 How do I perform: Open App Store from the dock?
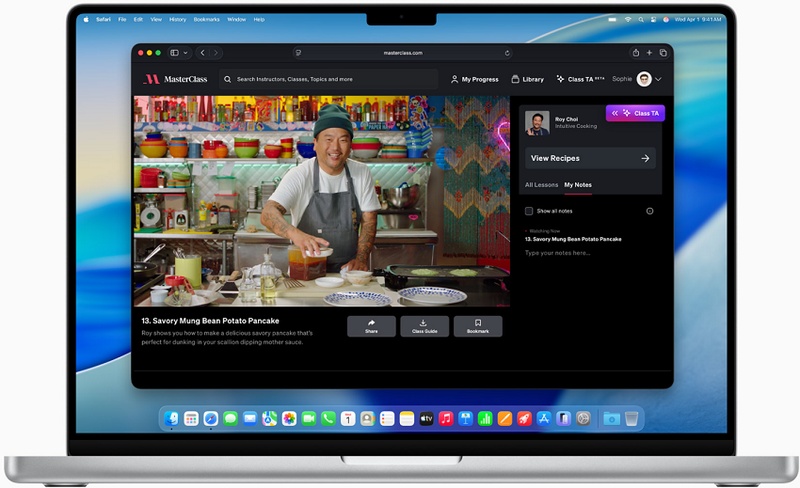tap(544, 419)
